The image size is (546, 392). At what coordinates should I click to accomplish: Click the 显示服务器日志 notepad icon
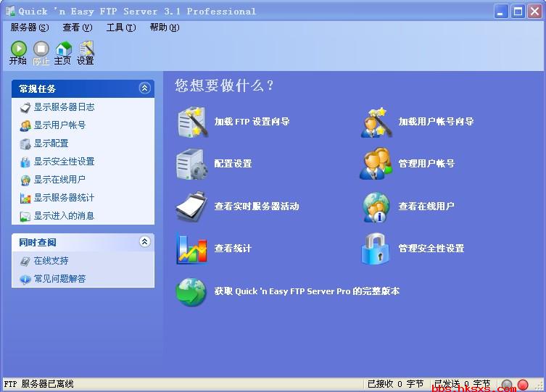click(25, 107)
